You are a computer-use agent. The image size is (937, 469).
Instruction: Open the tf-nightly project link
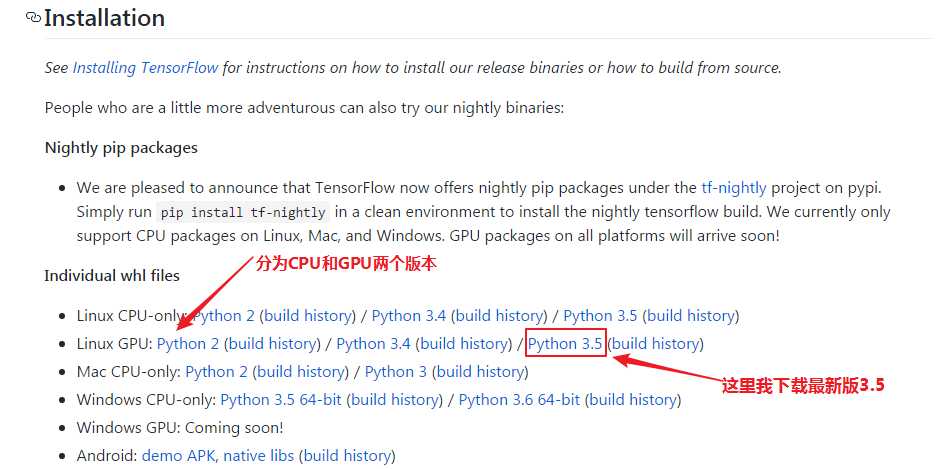733,187
